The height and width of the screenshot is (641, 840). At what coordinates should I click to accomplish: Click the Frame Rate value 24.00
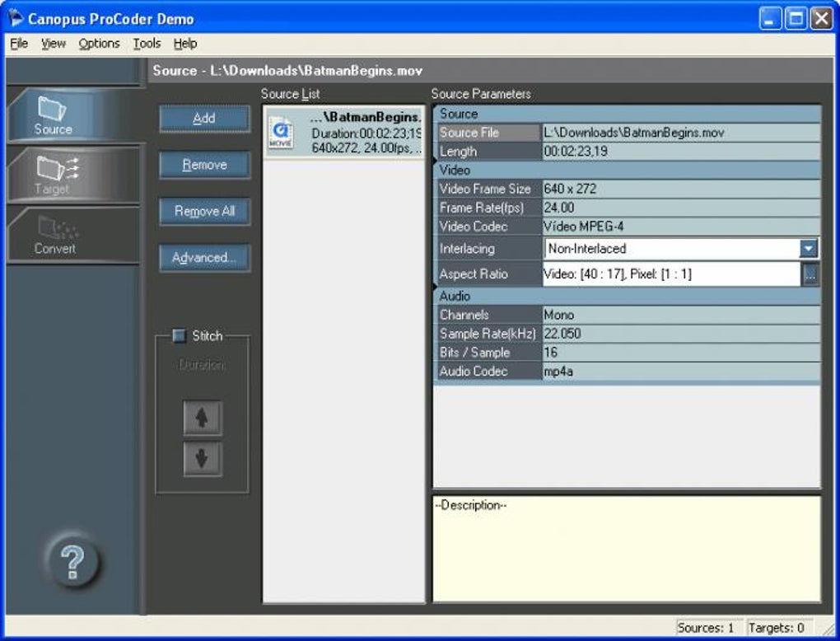click(681, 208)
